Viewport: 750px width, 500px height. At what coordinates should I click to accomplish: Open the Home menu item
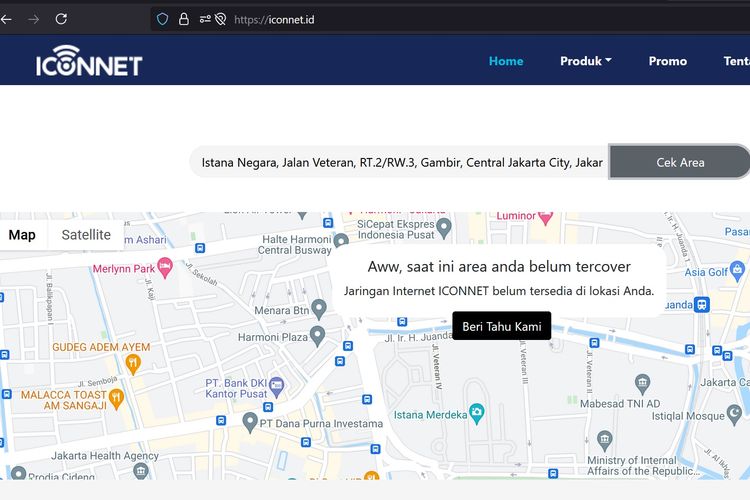[506, 61]
